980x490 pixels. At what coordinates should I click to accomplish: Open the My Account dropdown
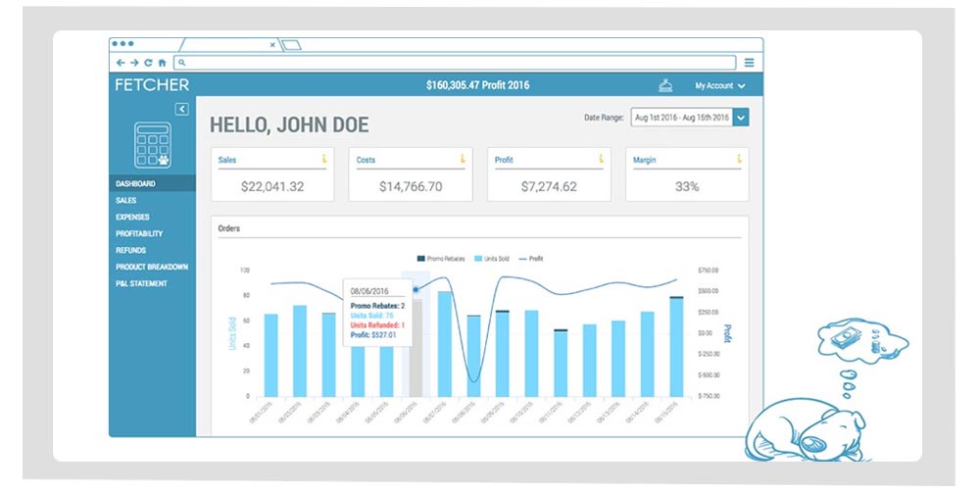[719, 86]
